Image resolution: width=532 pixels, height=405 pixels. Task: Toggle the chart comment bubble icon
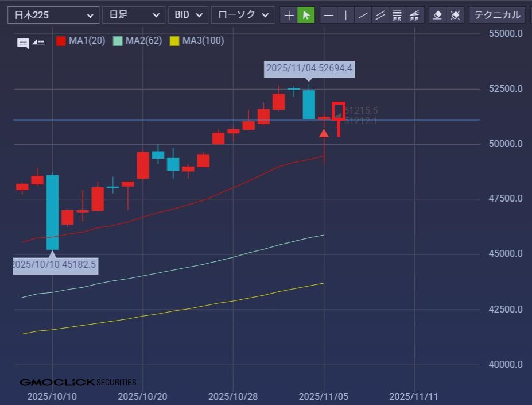click(x=23, y=43)
